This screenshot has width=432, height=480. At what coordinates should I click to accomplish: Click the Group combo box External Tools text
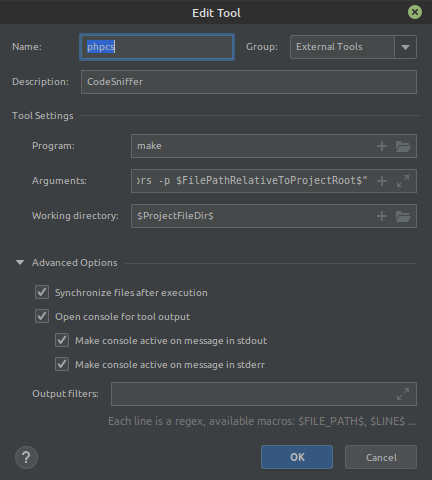point(329,47)
